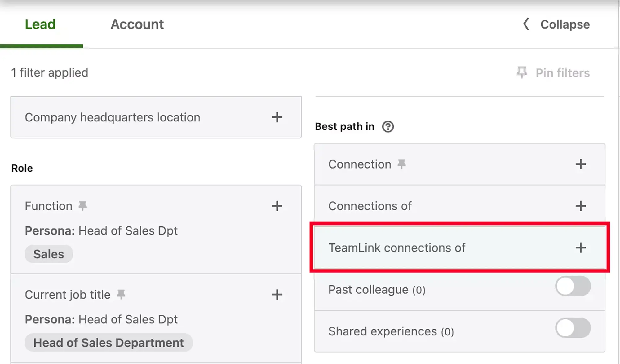Expand the Connections of filter

[x=581, y=206]
